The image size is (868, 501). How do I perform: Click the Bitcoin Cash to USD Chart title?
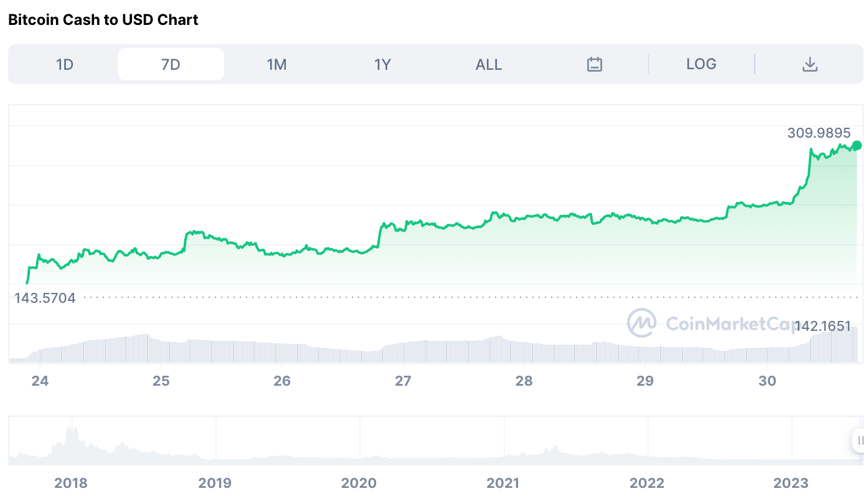click(x=103, y=19)
